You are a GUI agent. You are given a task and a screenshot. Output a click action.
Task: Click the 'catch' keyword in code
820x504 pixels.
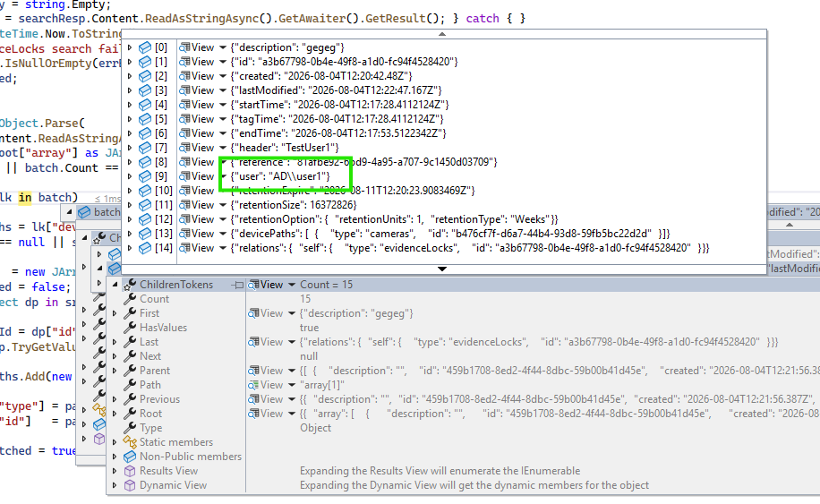click(483, 19)
